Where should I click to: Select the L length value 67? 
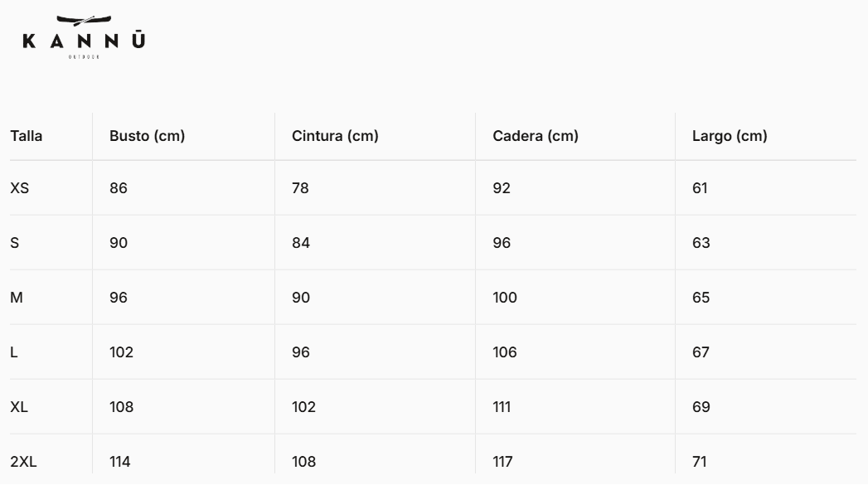tap(701, 352)
